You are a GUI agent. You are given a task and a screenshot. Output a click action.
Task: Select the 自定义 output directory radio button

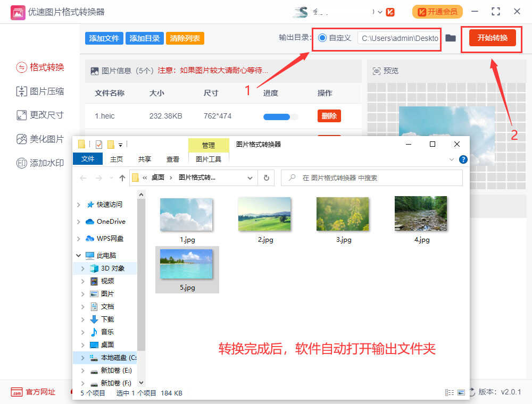[322, 38]
